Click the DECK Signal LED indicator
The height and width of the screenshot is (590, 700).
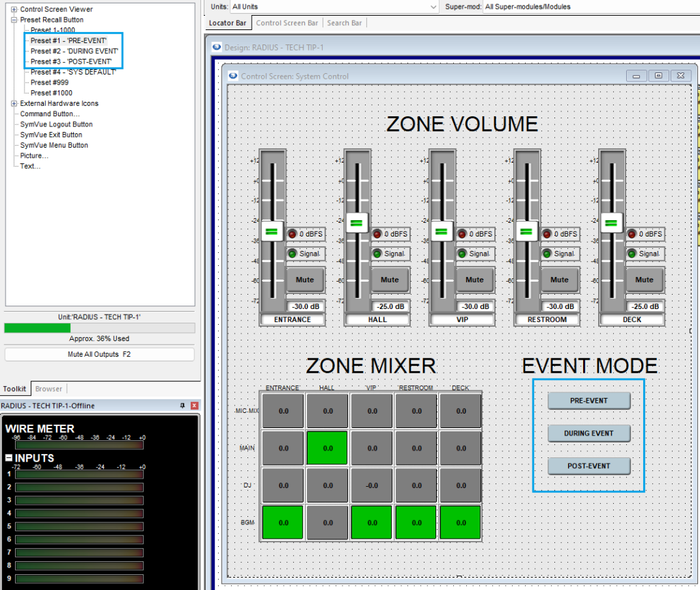pos(632,254)
